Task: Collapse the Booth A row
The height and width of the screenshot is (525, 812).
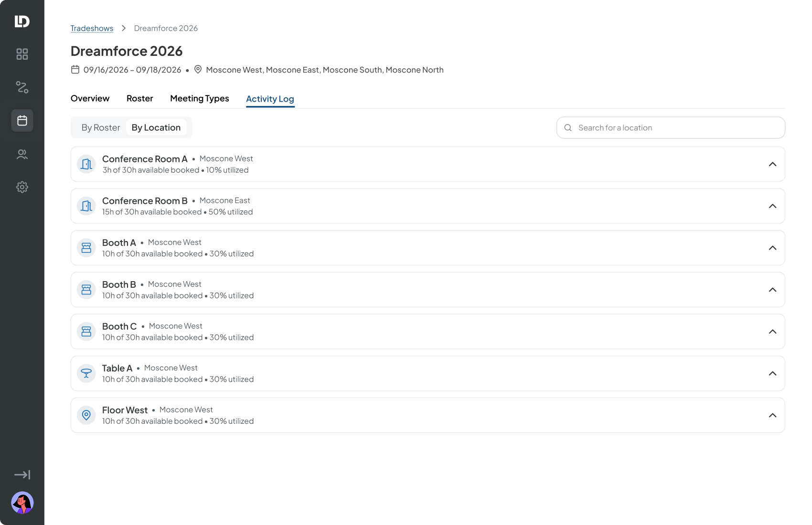Action: click(772, 248)
